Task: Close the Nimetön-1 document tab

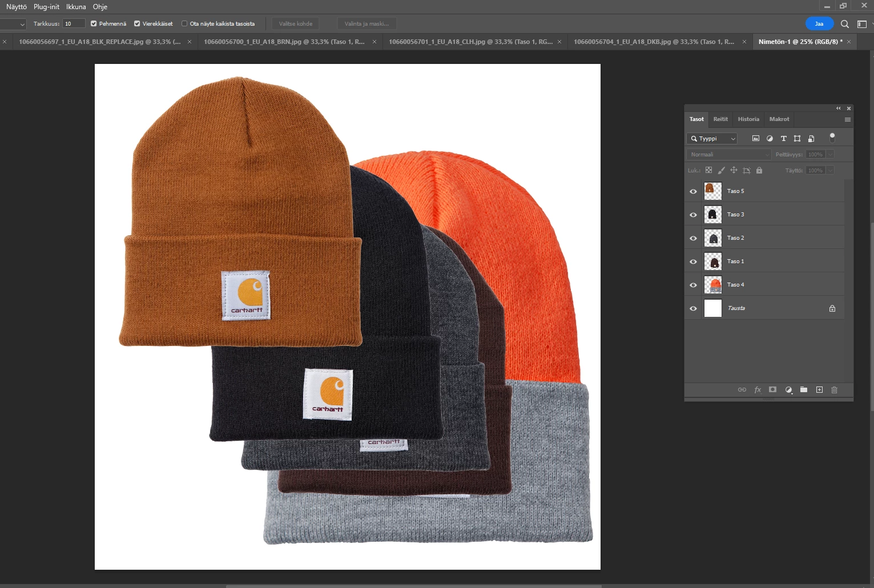Action: [849, 42]
